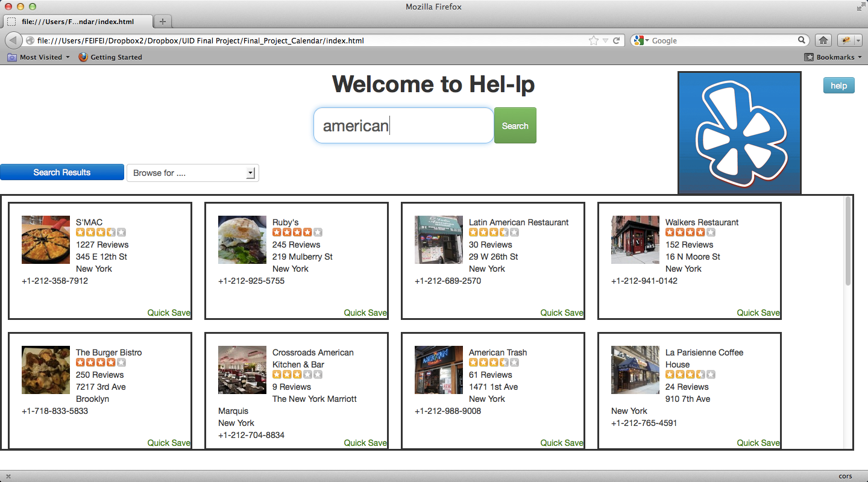Click the 'Walkers Restaurant' name
Viewport: 868px width, 482px height.
(x=702, y=222)
